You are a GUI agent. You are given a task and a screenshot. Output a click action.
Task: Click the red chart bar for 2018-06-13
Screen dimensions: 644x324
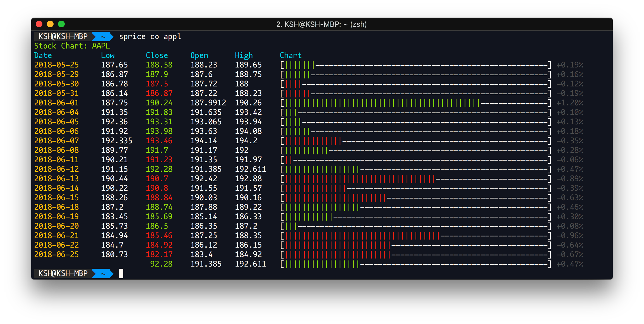360,179
